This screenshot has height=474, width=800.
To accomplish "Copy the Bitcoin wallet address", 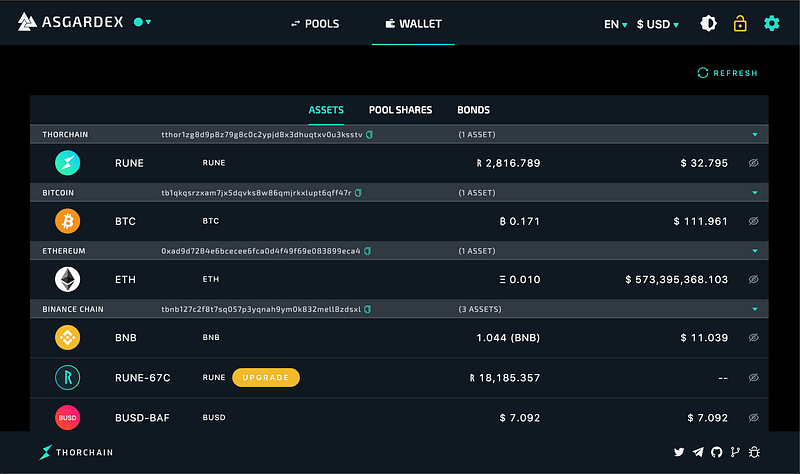I will click(x=358, y=192).
